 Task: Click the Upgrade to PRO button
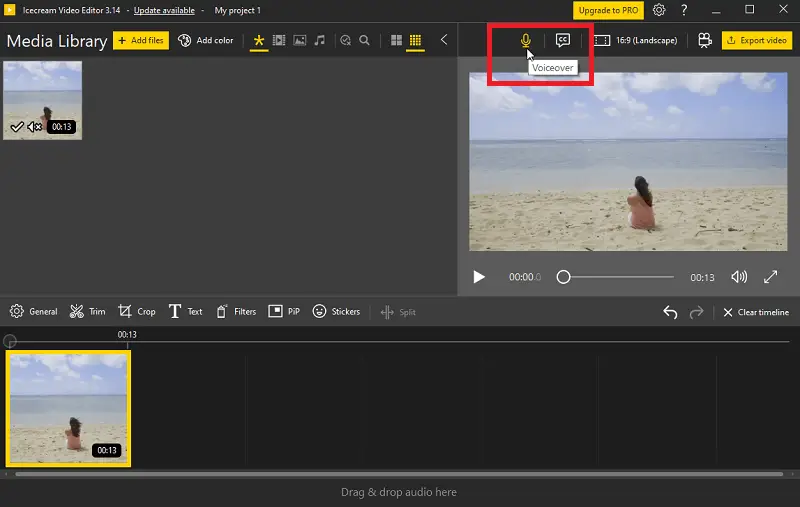pyautogui.click(x=608, y=10)
